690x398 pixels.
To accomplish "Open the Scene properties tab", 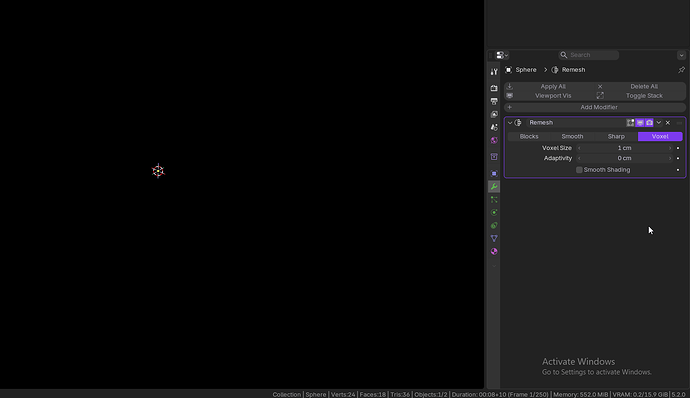I will coord(494,127).
